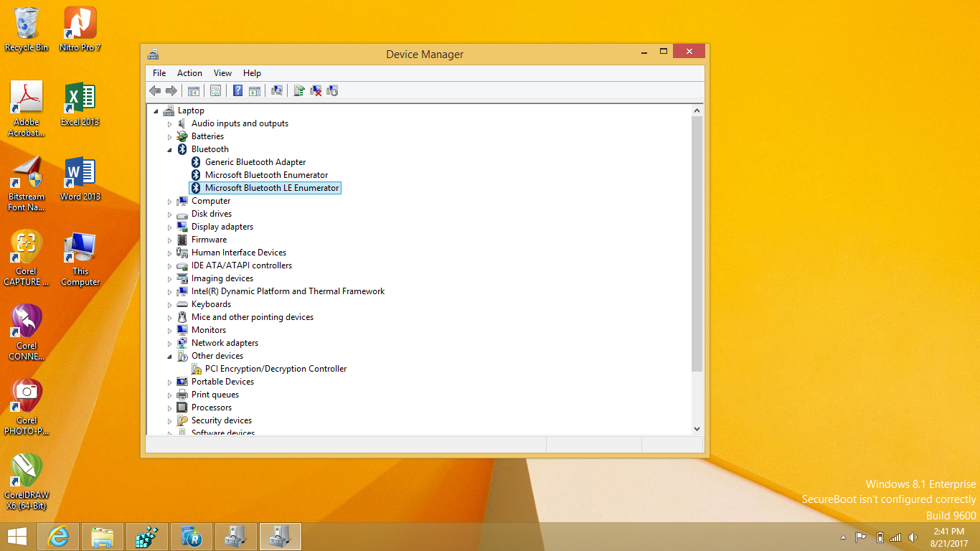The height and width of the screenshot is (551, 980).
Task: Open the Action menu
Action: click(x=189, y=73)
